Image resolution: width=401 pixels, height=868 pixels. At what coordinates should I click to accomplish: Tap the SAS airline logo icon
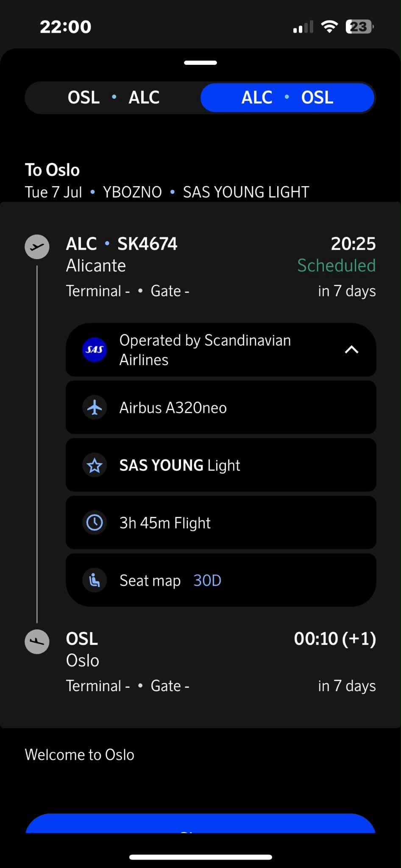pyautogui.click(x=94, y=350)
